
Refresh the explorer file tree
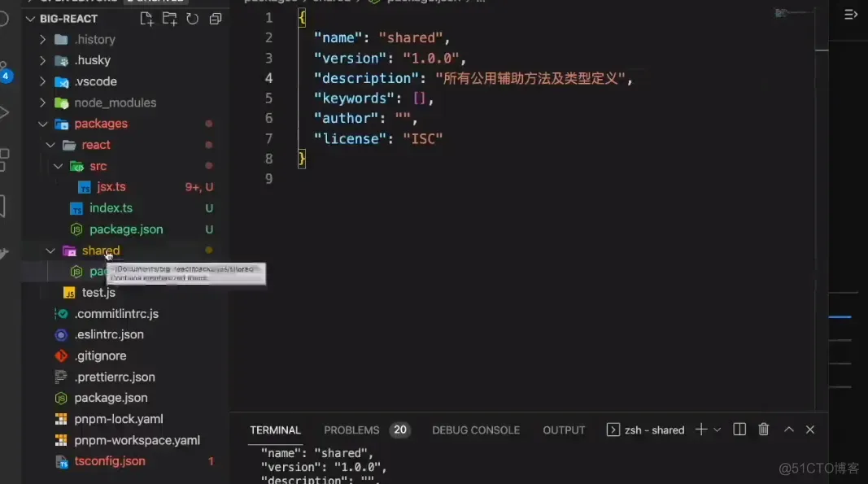(192, 19)
